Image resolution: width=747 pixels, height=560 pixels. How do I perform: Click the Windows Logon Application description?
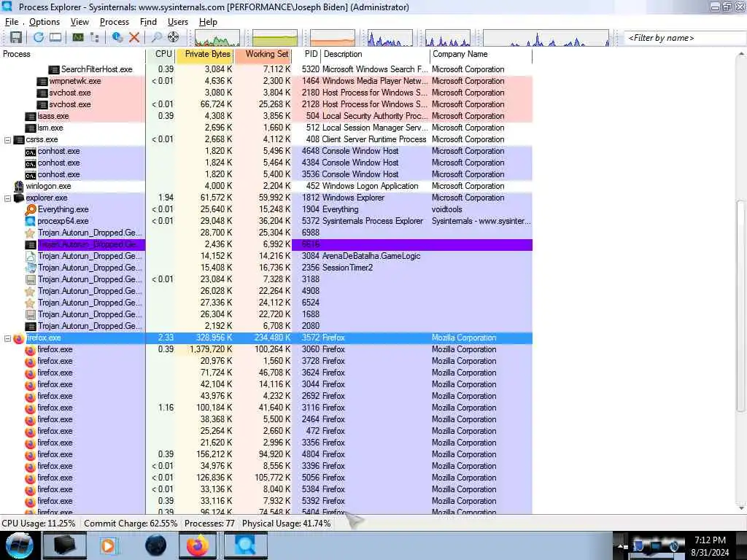coord(370,186)
